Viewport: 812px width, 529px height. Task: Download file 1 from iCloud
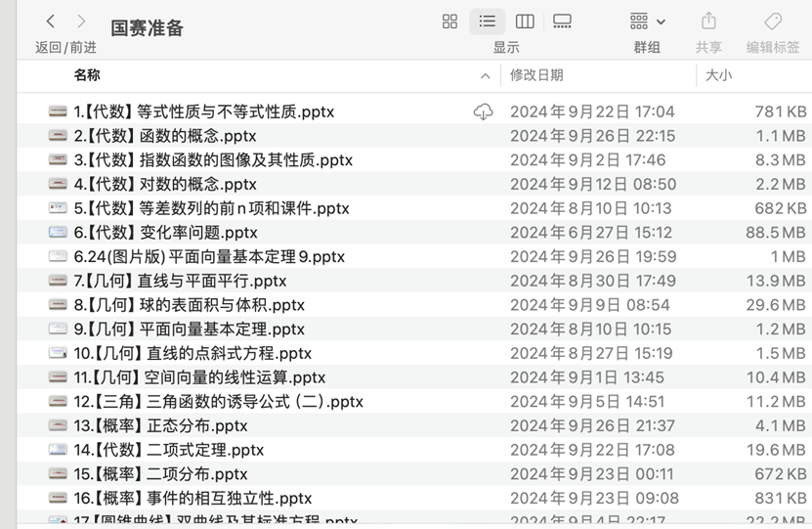(x=483, y=112)
